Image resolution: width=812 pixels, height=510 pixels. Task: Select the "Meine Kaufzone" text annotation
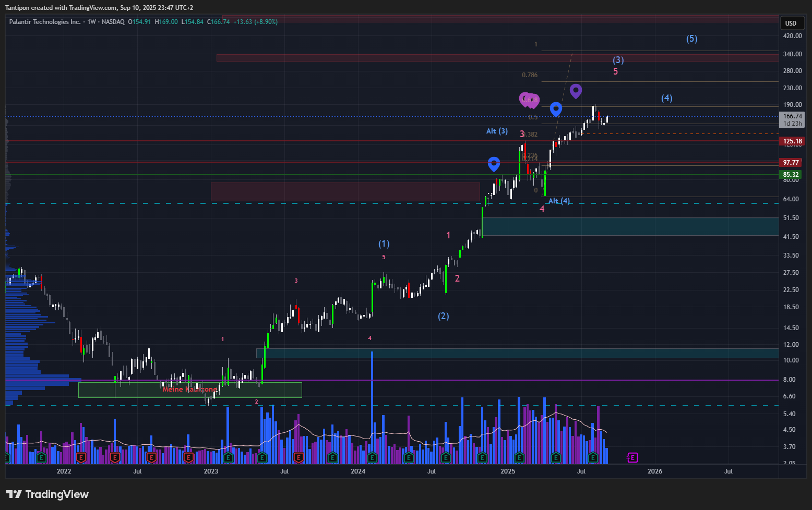click(189, 390)
